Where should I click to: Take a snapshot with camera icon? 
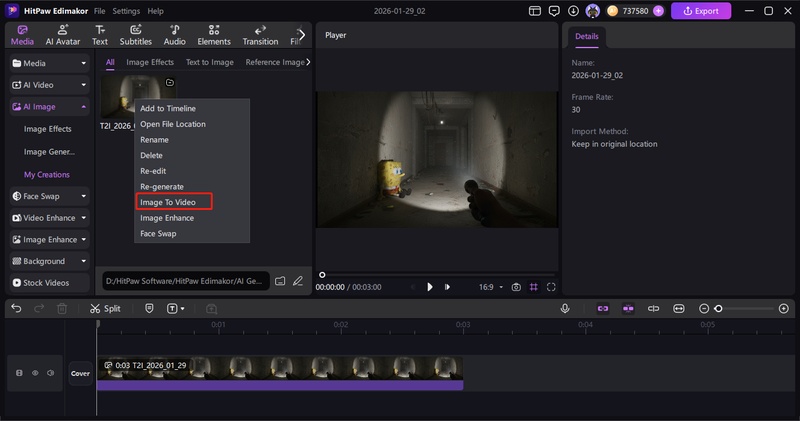point(516,287)
